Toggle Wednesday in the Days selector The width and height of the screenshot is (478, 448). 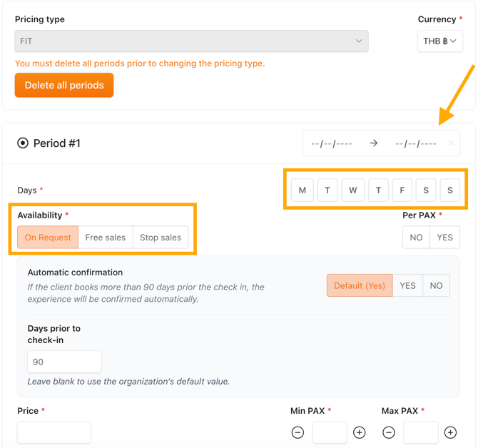pyautogui.click(x=352, y=190)
